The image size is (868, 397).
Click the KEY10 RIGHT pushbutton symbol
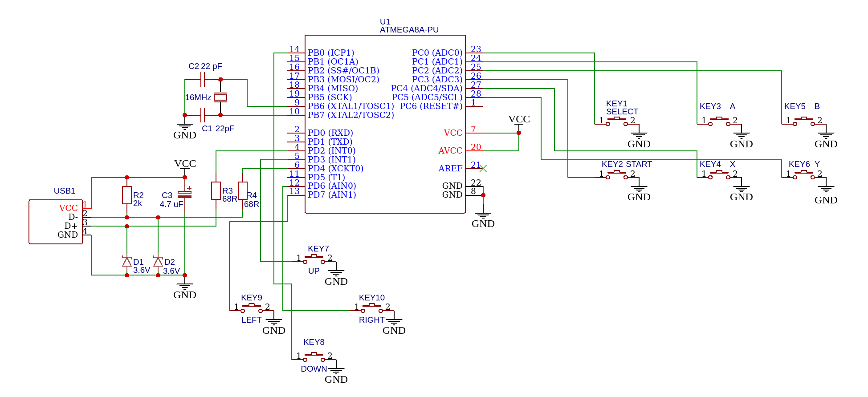(x=372, y=308)
